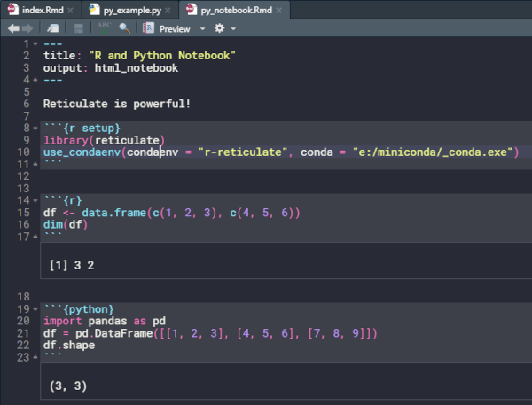The height and width of the screenshot is (405, 532).
Task: Close the index.Rmd tab
Action: pos(70,10)
